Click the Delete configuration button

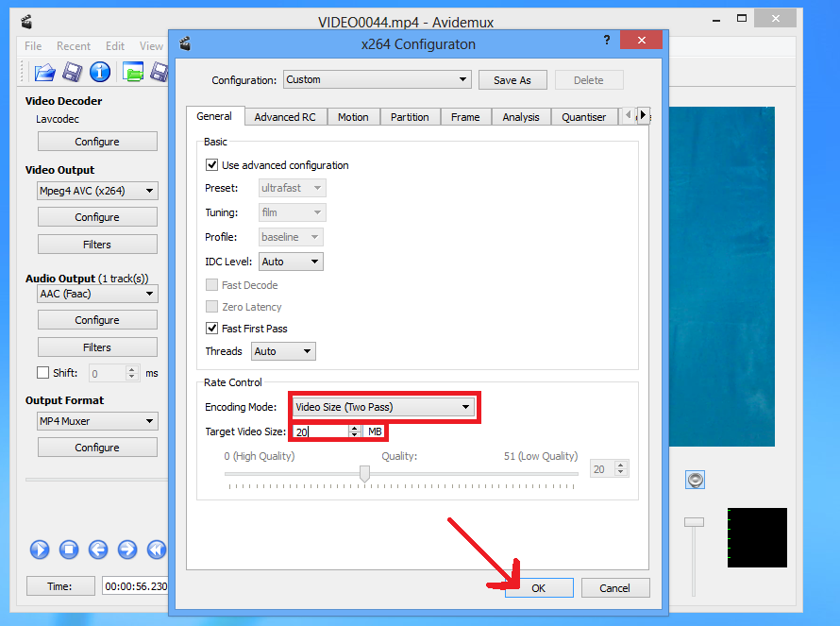(x=589, y=80)
